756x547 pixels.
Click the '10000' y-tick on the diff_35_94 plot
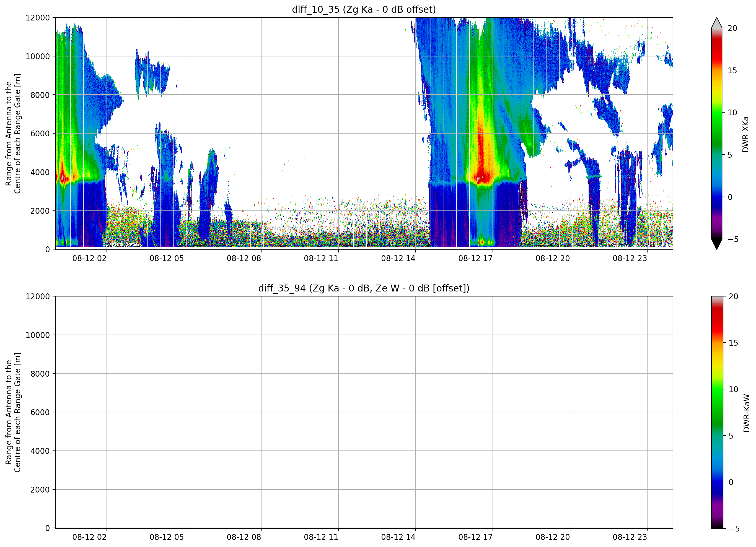point(38,335)
